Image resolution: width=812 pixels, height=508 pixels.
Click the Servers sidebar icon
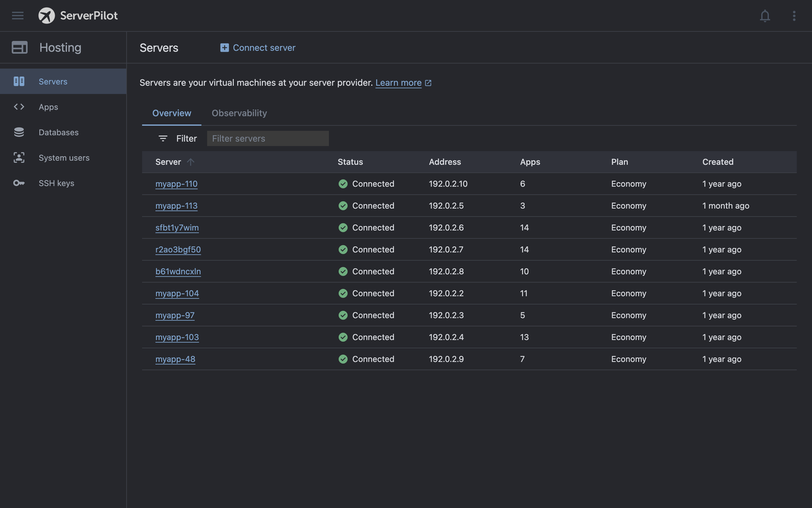coord(19,81)
